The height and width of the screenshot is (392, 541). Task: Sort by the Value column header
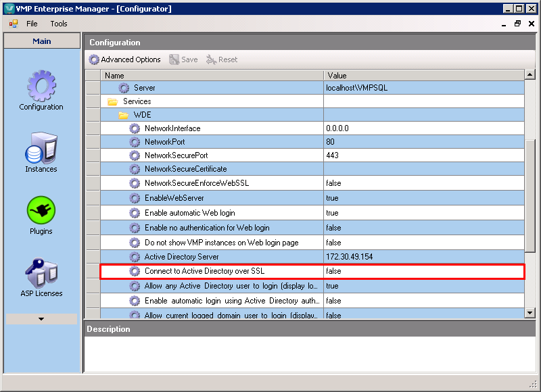point(424,76)
